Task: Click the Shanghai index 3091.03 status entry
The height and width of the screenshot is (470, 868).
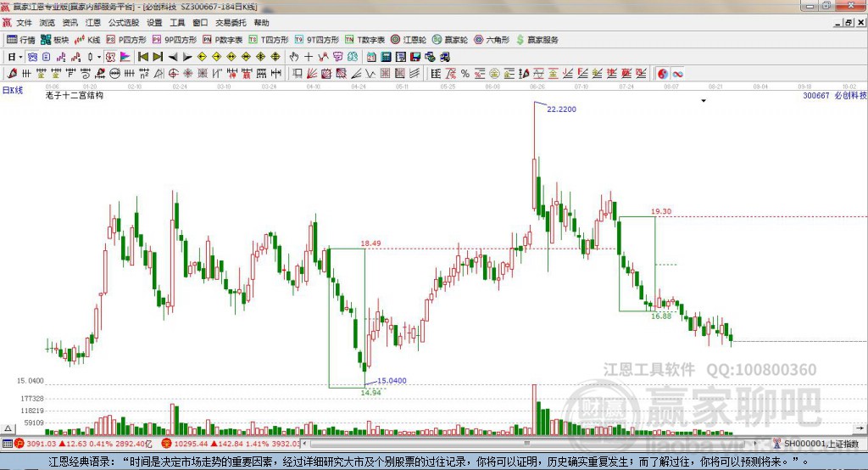Action: [83, 444]
